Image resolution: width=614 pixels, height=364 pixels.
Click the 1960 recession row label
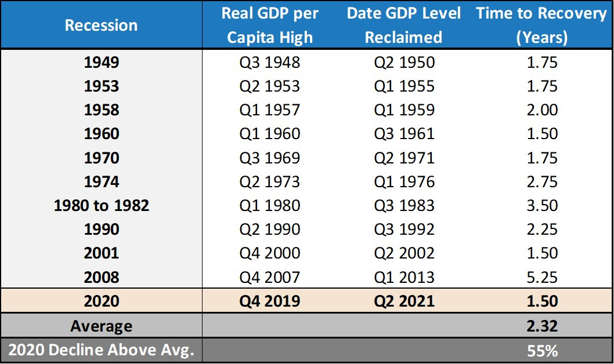(101, 134)
